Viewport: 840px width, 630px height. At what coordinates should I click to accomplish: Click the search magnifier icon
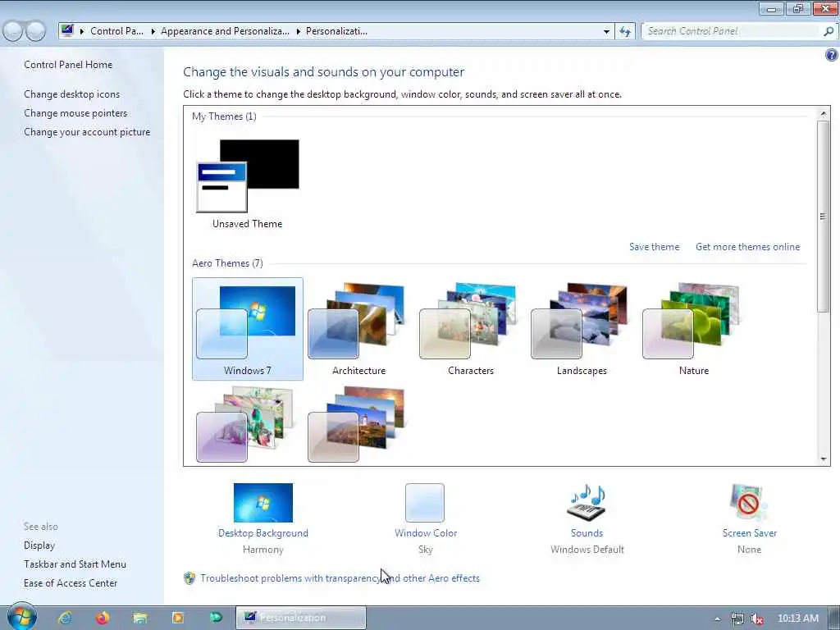click(x=829, y=31)
